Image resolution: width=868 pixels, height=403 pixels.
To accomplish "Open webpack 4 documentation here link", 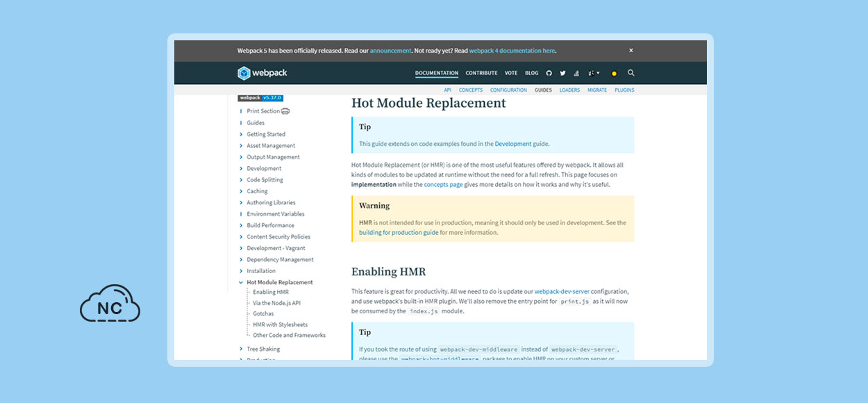I will tap(512, 51).
